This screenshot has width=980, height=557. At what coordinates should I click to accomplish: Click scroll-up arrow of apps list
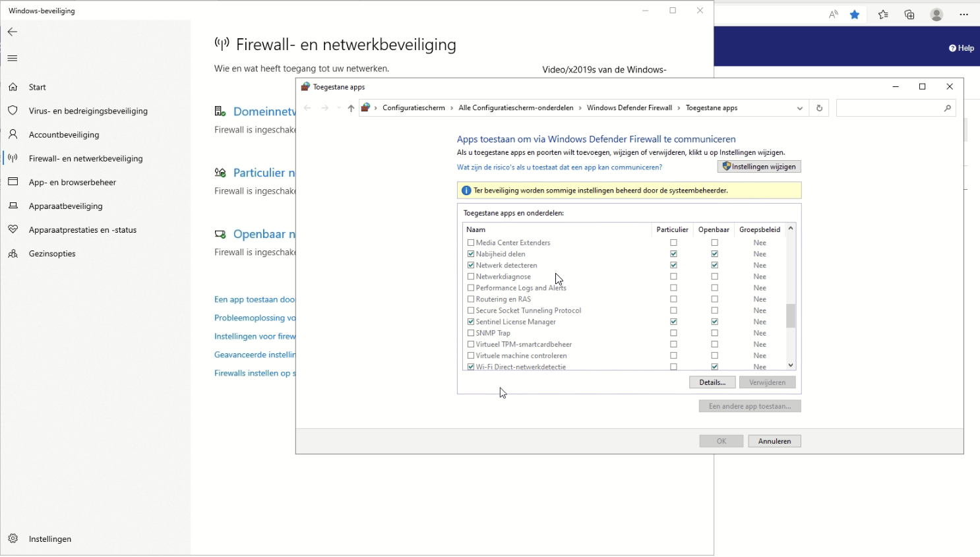(791, 228)
